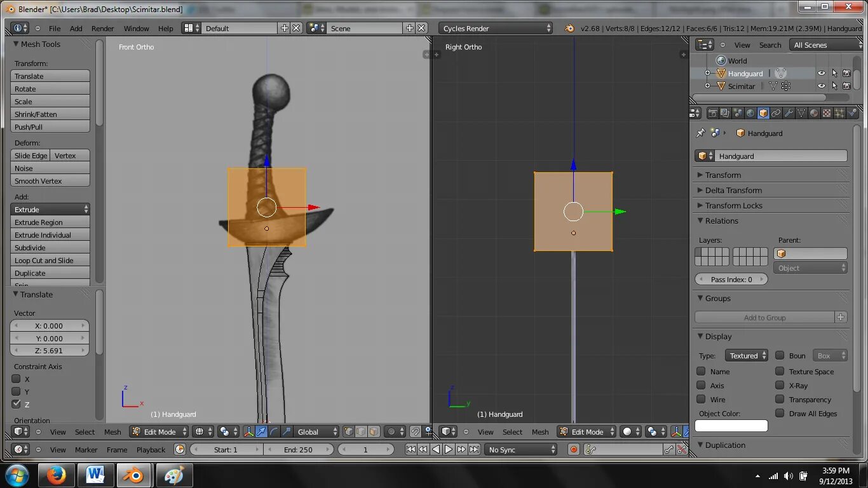Switch to edge select mode in left viewport

[361, 431]
